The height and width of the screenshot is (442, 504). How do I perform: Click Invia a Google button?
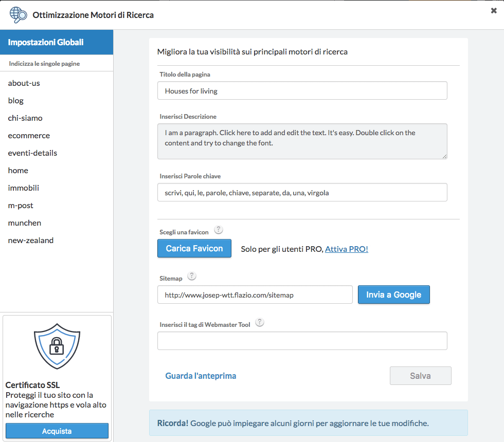click(394, 294)
